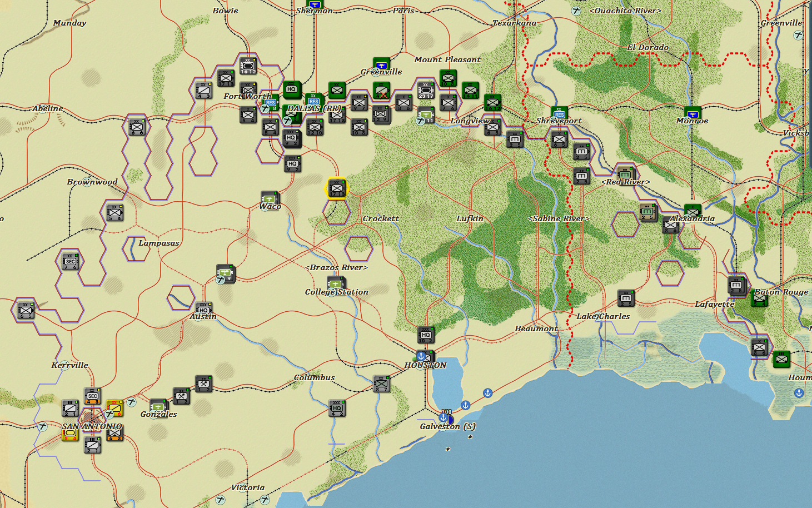The image size is (812, 508).
Task: Click the Texarkana town label
Action: pyautogui.click(x=515, y=23)
